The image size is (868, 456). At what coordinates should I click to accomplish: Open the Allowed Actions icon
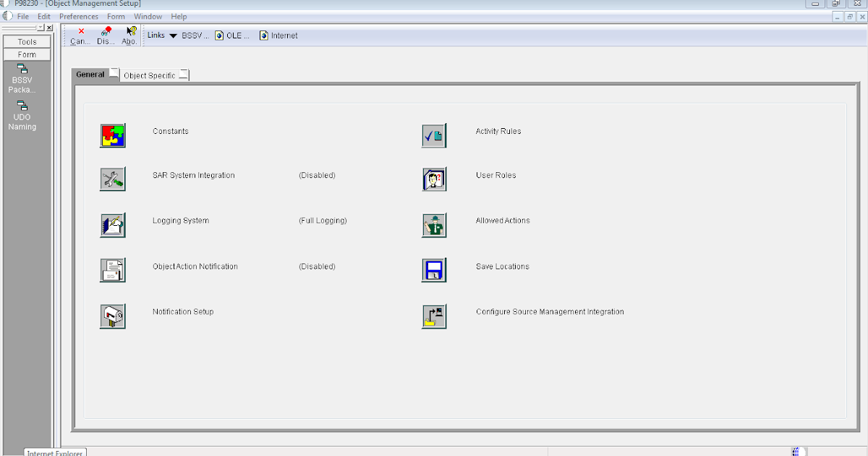(434, 225)
